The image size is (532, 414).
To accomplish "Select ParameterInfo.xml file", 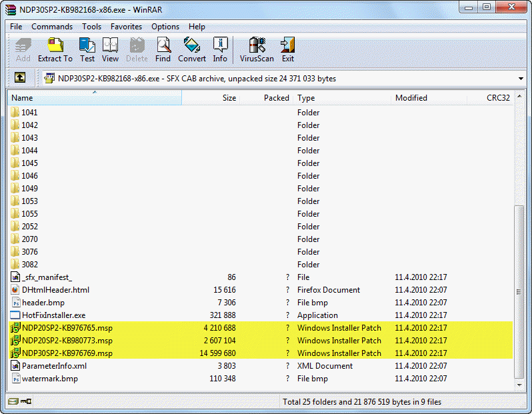I will [54, 366].
